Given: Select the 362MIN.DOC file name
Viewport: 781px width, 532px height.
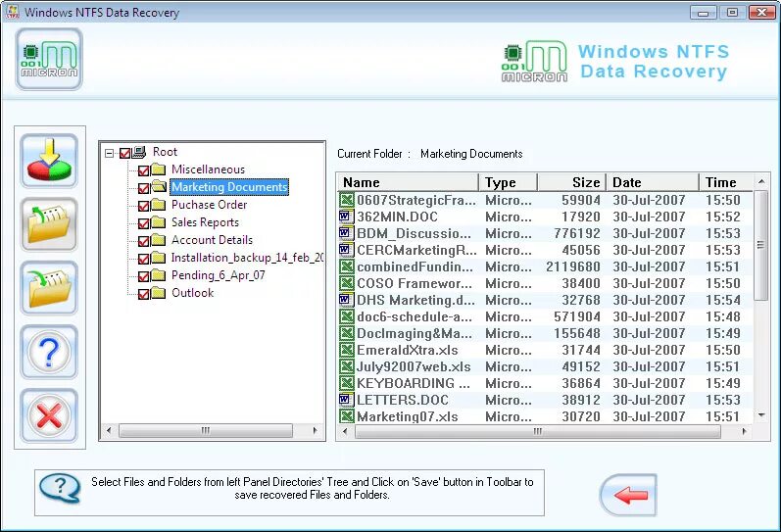Looking at the screenshot, I should coord(397,217).
